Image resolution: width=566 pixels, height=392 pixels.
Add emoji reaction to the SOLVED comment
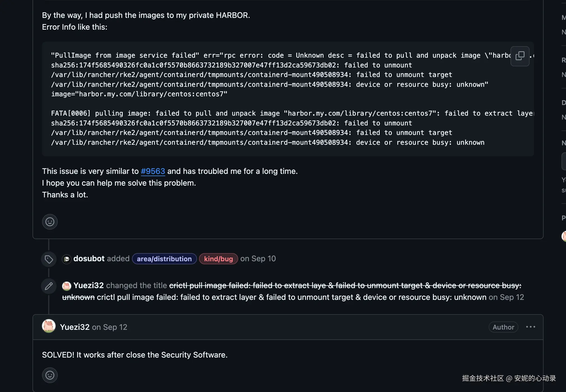coord(50,375)
